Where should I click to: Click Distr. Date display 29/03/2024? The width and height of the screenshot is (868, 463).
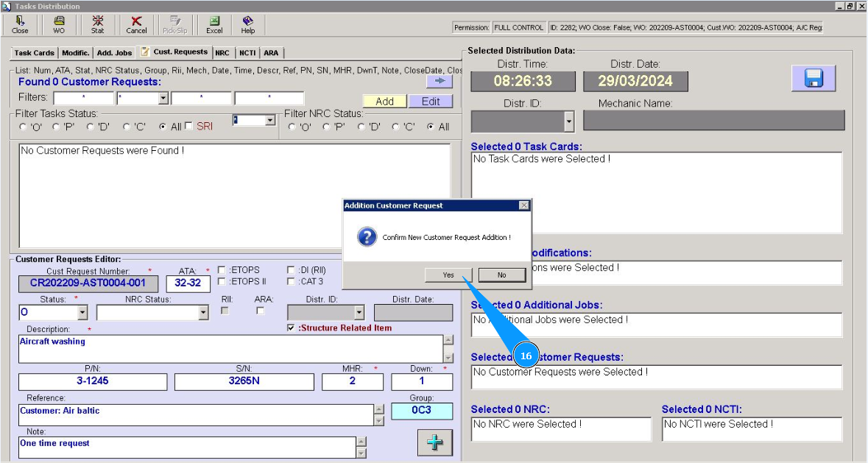(x=635, y=81)
